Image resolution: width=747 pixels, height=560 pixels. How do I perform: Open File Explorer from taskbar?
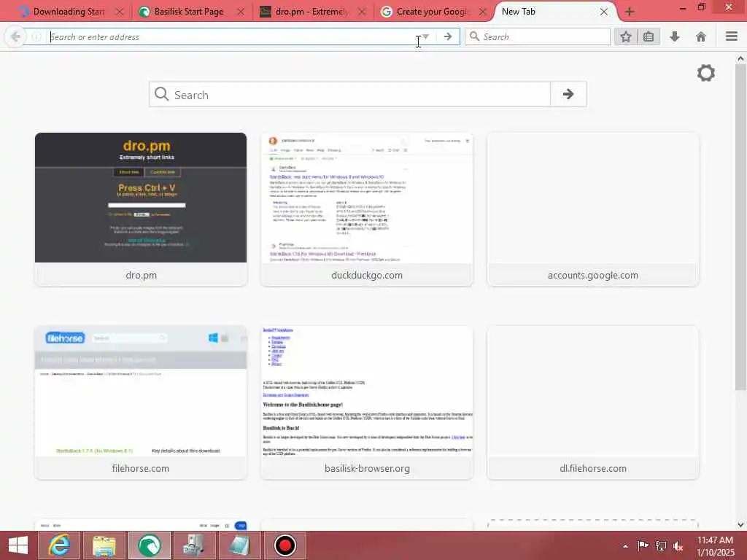tap(104, 545)
